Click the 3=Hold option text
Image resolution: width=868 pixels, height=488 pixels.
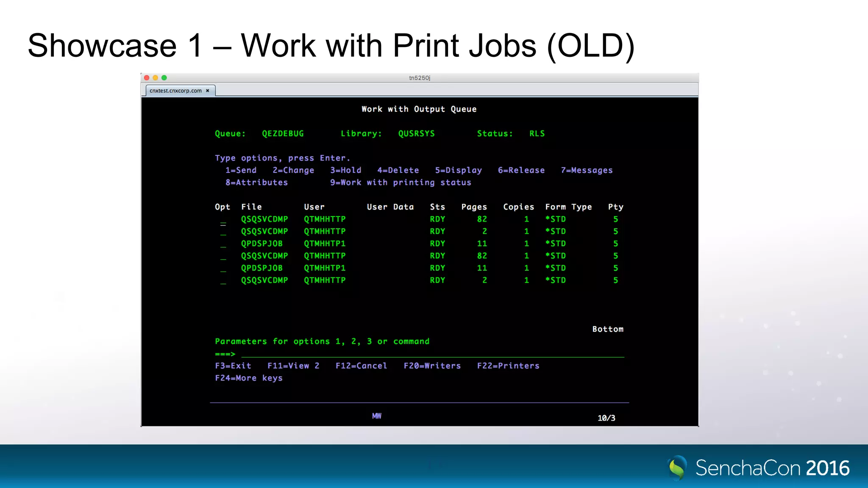coord(346,170)
